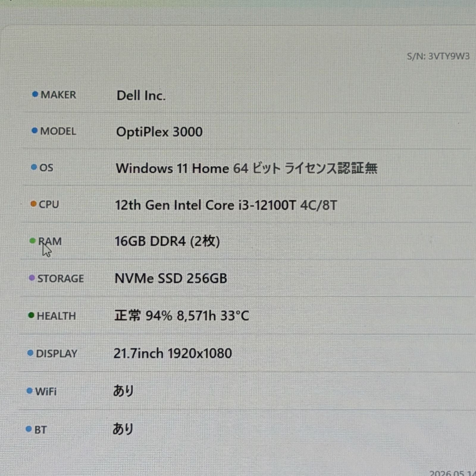Screen dimensions: 476x476
Task: Select the WiFi label
Action: pyautogui.click(x=46, y=392)
